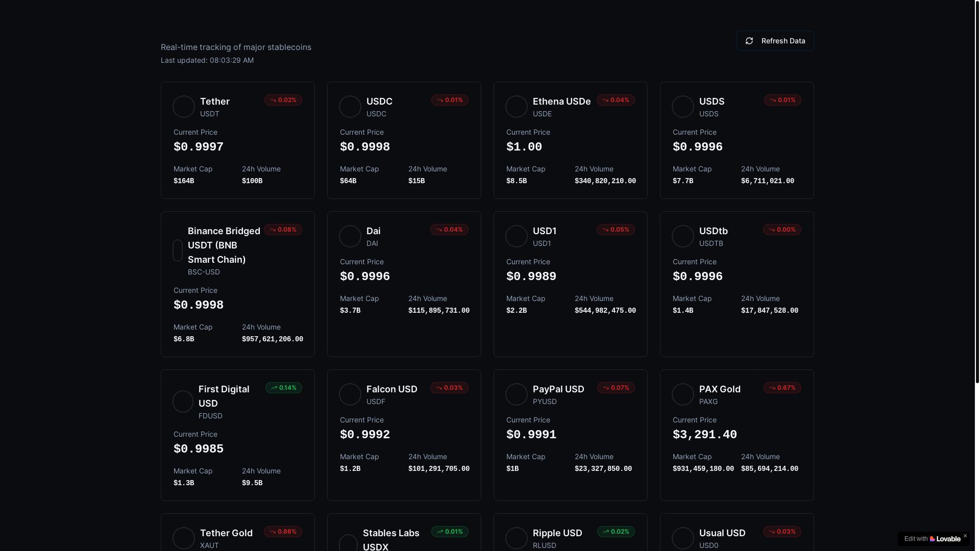The height and width of the screenshot is (551, 980).
Task: Click the Tether coin logo
Action: pyautogui.click(x=184, y=107)
